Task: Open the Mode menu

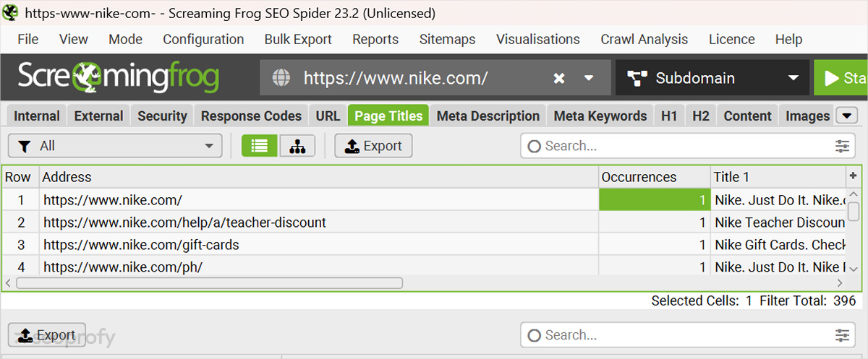Action: coord(125,40)
